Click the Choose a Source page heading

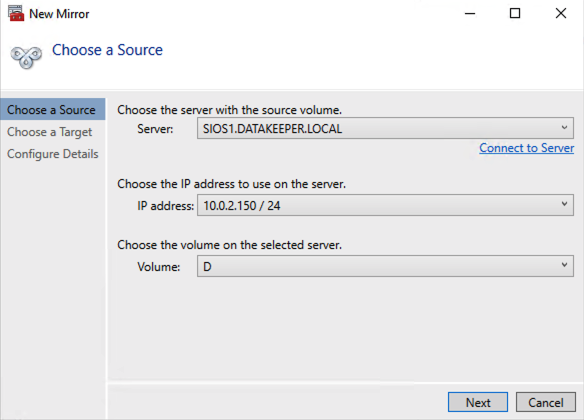click(x=107, y=50)
